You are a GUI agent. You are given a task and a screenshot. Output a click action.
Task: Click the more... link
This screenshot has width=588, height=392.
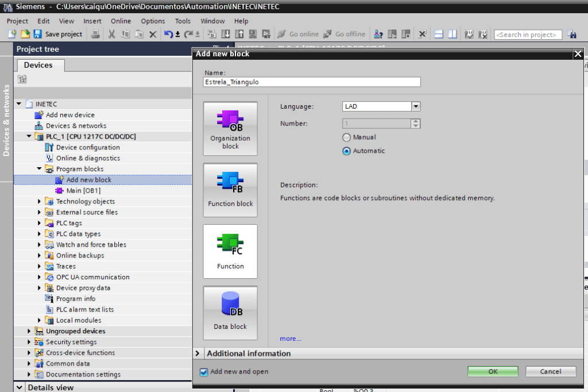click(290, 339)
